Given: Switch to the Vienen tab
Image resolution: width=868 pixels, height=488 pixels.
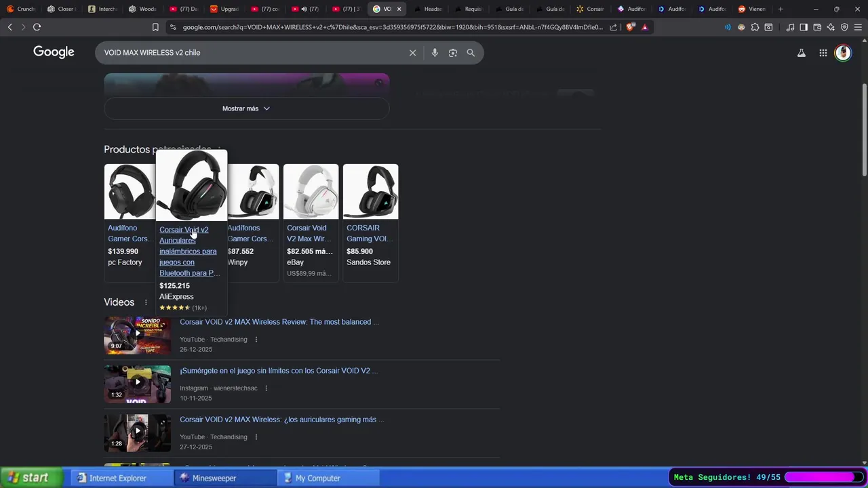Looking at the screenshot, I should coord(752,9).
